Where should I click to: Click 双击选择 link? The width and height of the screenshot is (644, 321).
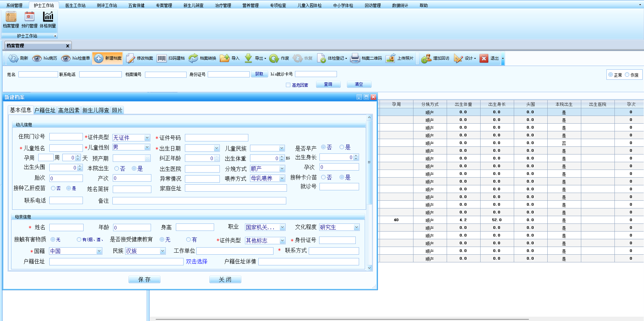(x=197, y=261)
